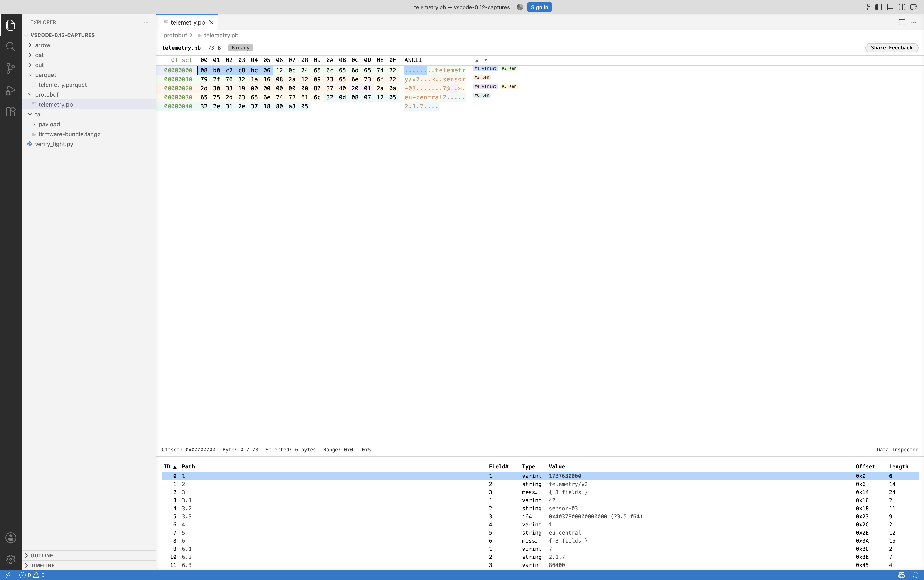Open the Data Inspector link
The height and width of the screenshot is (580, 924).
pos(897,450)
